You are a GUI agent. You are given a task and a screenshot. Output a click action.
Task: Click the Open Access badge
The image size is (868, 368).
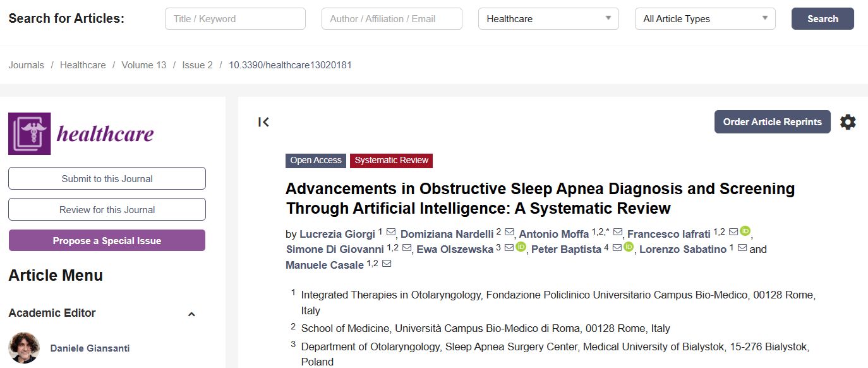tap(316, 161)
